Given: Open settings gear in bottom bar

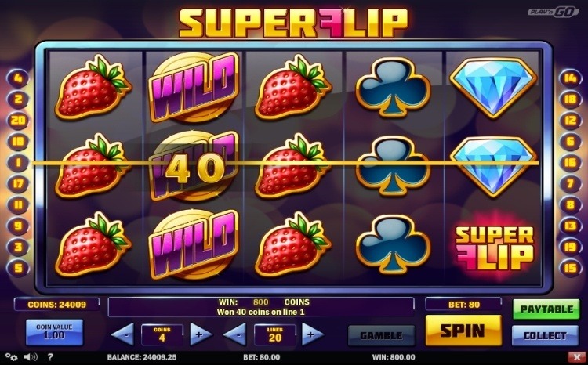Looking at the screenshot, I should coord(11,357).
